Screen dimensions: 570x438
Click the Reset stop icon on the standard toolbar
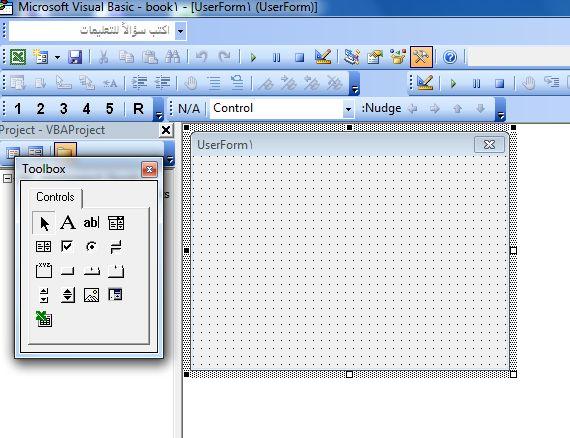[300, 57]
